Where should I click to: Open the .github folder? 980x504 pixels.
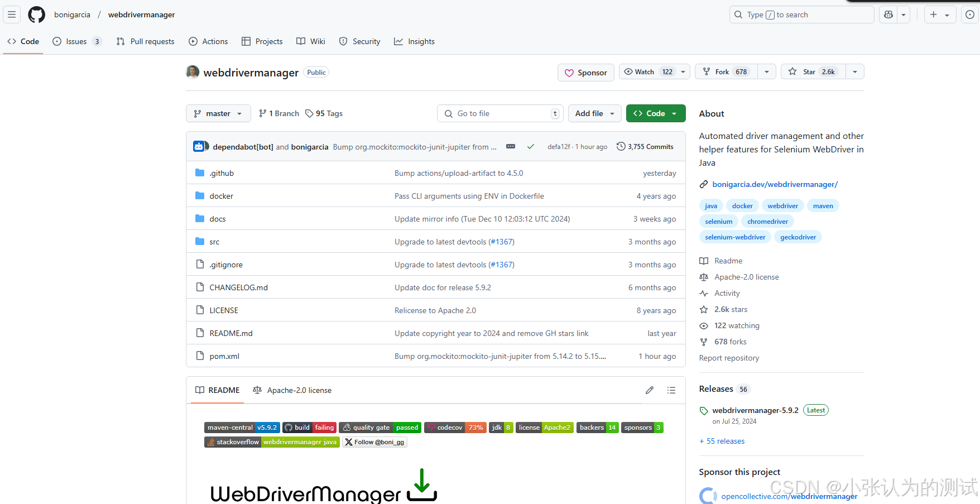tap(222, 173)
